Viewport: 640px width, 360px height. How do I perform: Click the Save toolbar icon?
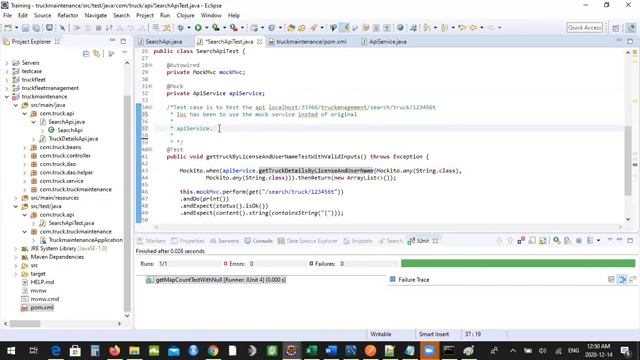(x=25, y=28)
